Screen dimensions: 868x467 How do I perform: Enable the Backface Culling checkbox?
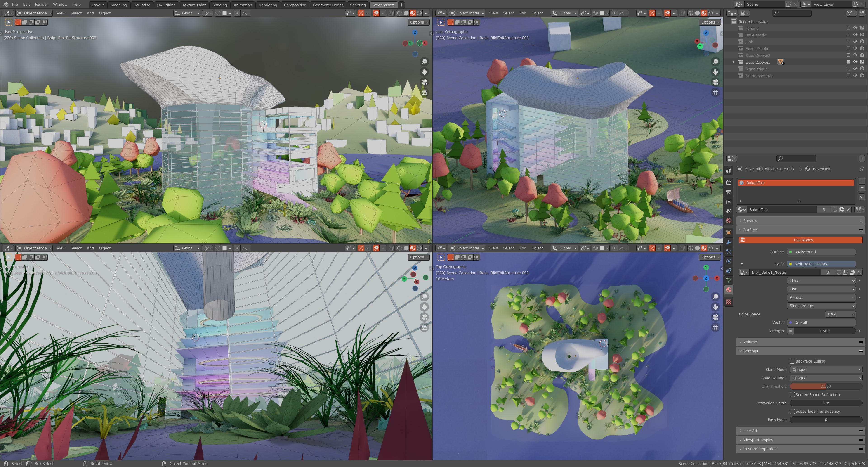tap(792, 361)
